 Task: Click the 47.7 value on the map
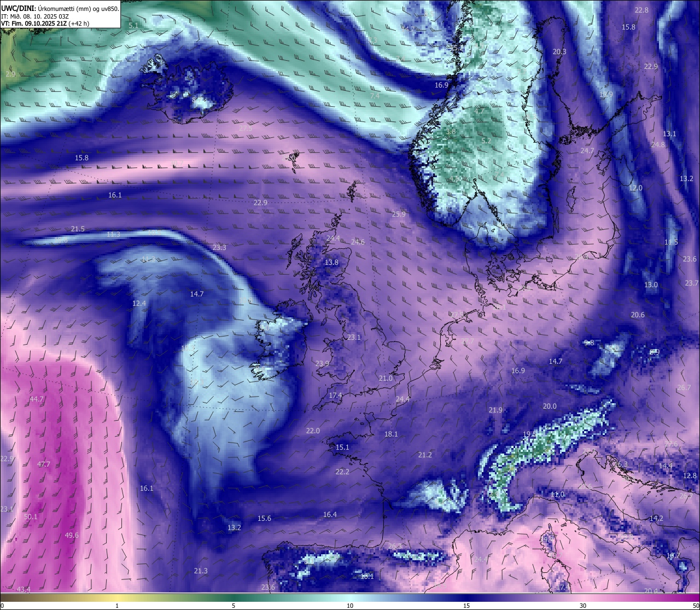[x=44, y=464]
